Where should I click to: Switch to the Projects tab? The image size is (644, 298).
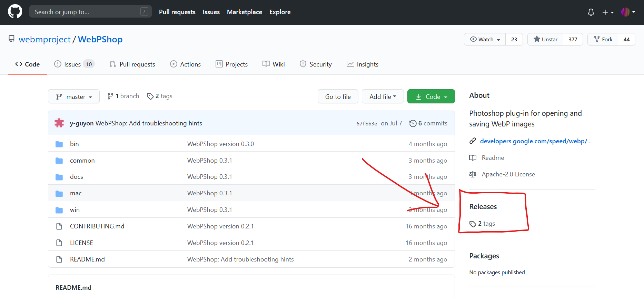tap(231, 64)
